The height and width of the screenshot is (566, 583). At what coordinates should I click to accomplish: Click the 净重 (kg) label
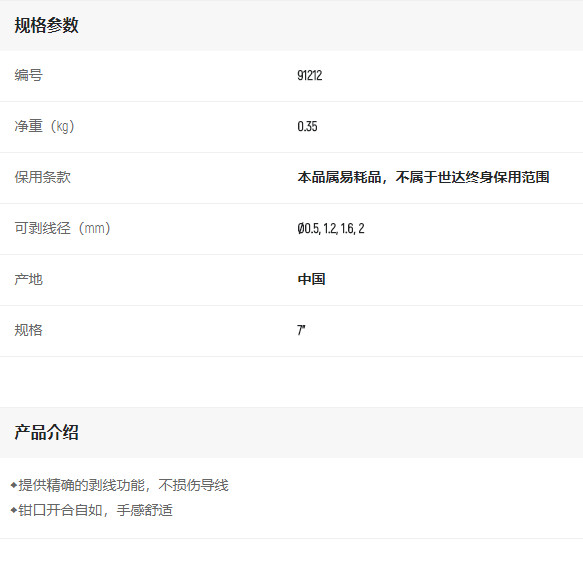click(44, 126)
